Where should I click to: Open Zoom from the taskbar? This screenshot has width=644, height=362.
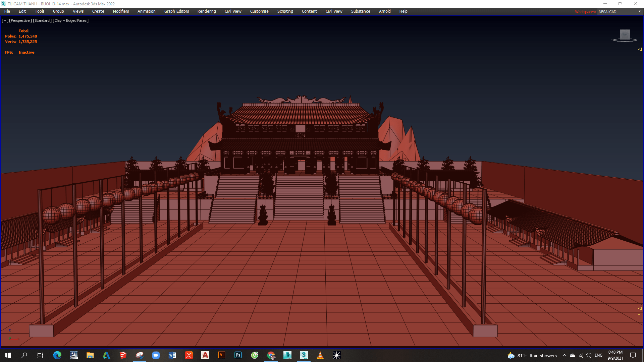pos(156,355)
